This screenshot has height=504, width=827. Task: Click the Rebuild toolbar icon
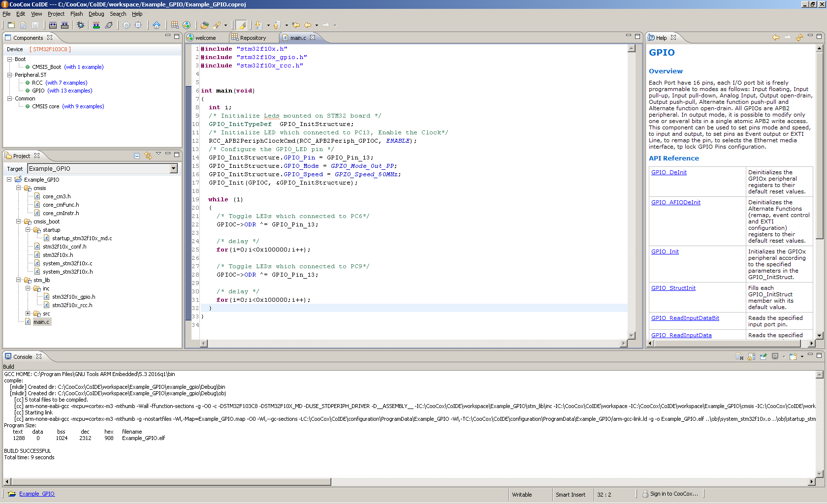pyautogui.click(x=64, y=25)
